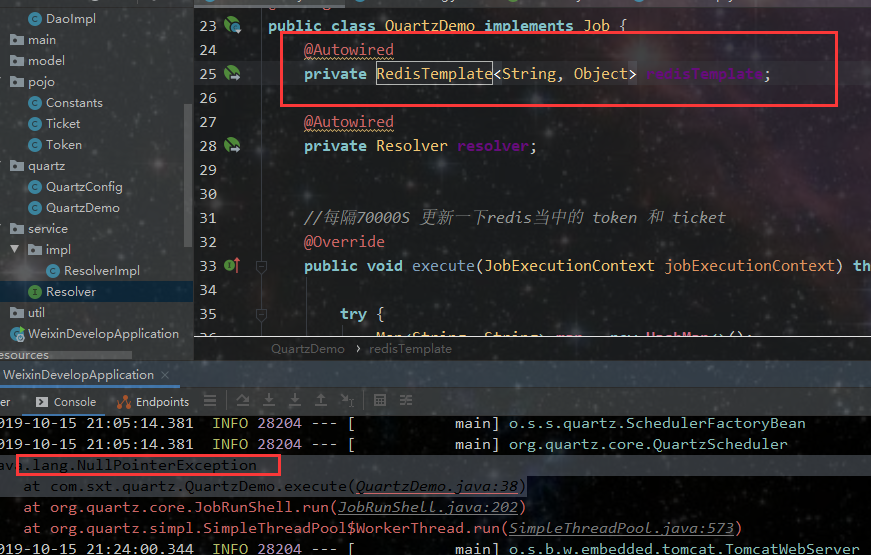
Task: Open the ResolverImpl class
Action: 102,271
